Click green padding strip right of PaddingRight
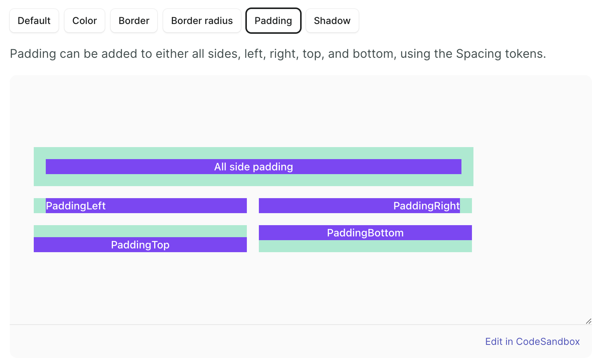The height and width of the screenshot is (364, 598). click(466, 206)
